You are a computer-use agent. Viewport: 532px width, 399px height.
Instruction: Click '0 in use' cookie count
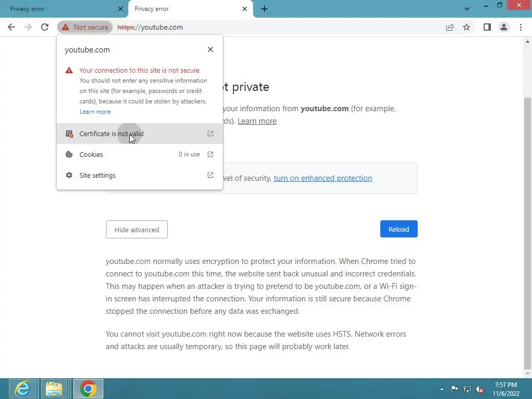click(189, 154)
